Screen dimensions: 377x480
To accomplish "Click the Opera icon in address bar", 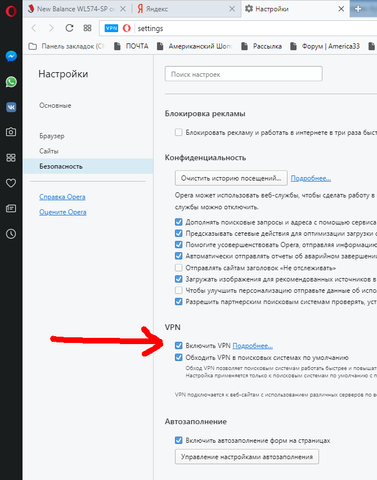I will pyautogui.click(x=127, y=28).
